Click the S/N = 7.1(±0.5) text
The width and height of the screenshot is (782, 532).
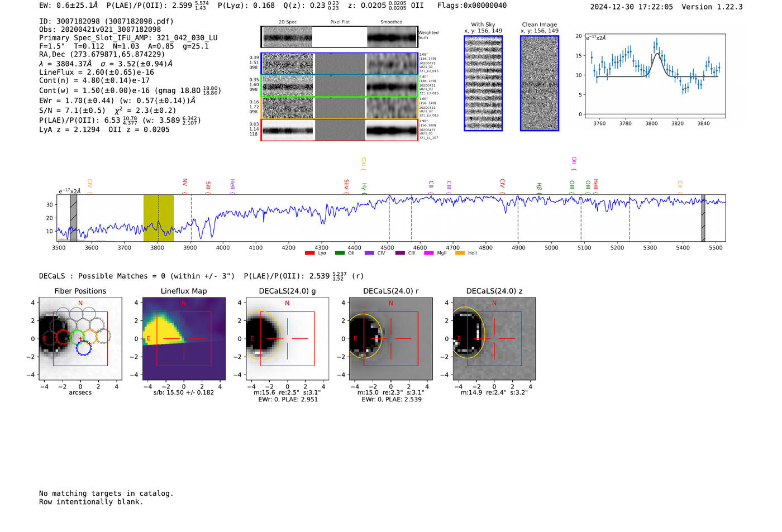72,111
